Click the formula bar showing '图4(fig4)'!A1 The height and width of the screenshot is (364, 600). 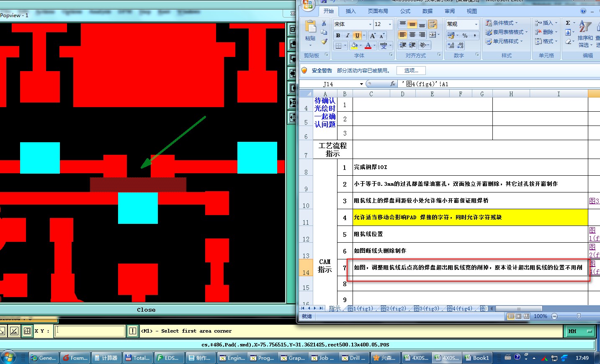click(498, 84)
